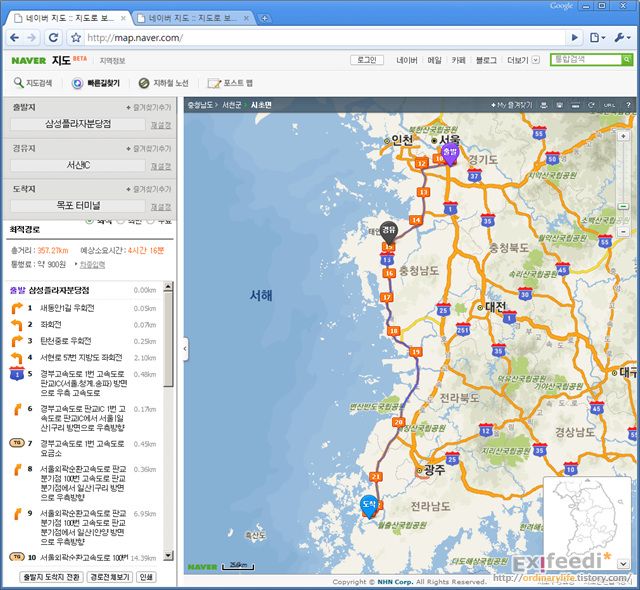Click the purple 출발 departure marker

pyautogui.click(x=450, y=153)
